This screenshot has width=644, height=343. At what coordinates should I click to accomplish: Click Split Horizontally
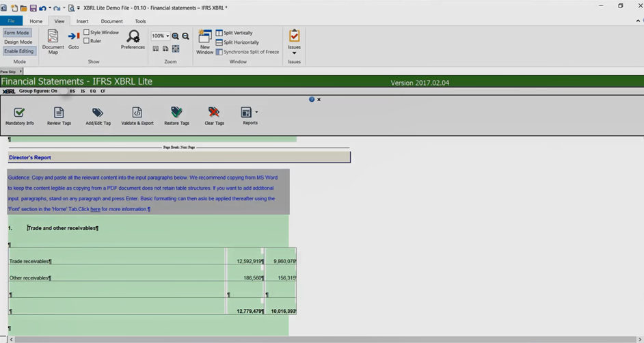[237, 42]
